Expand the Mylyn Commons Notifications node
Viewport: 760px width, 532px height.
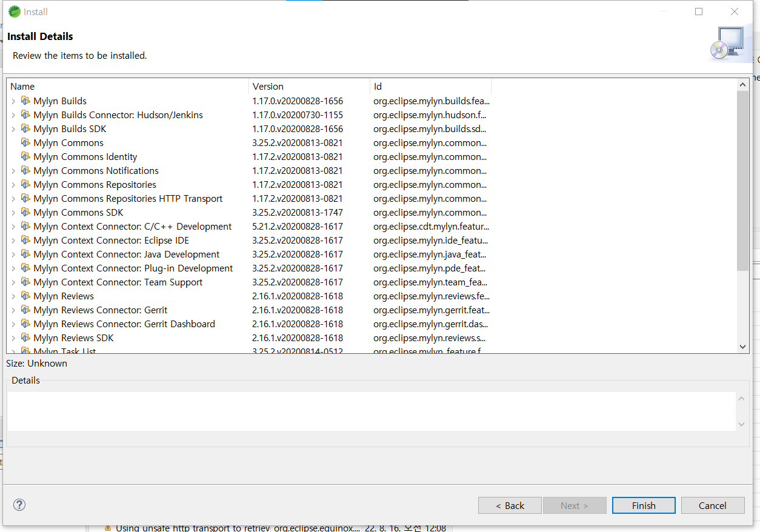13,171
